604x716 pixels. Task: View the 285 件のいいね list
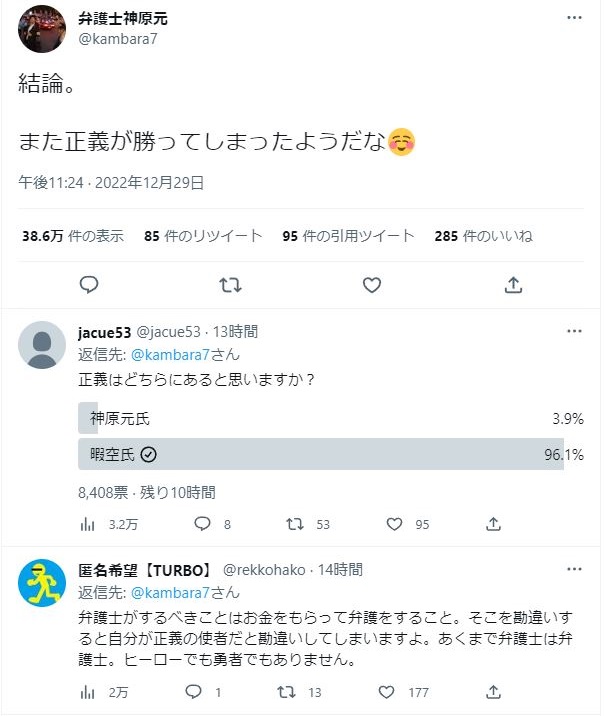483,236
